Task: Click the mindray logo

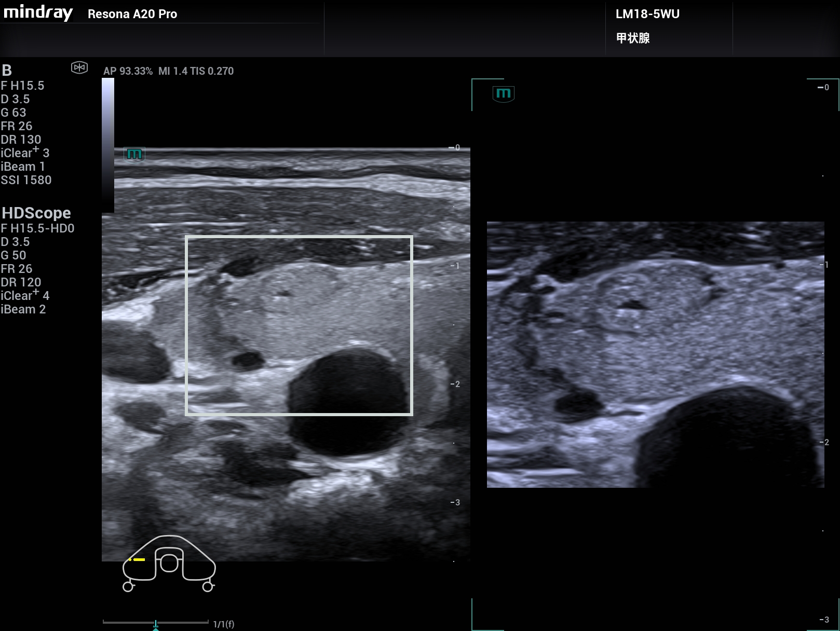Action: coord(38,12)
